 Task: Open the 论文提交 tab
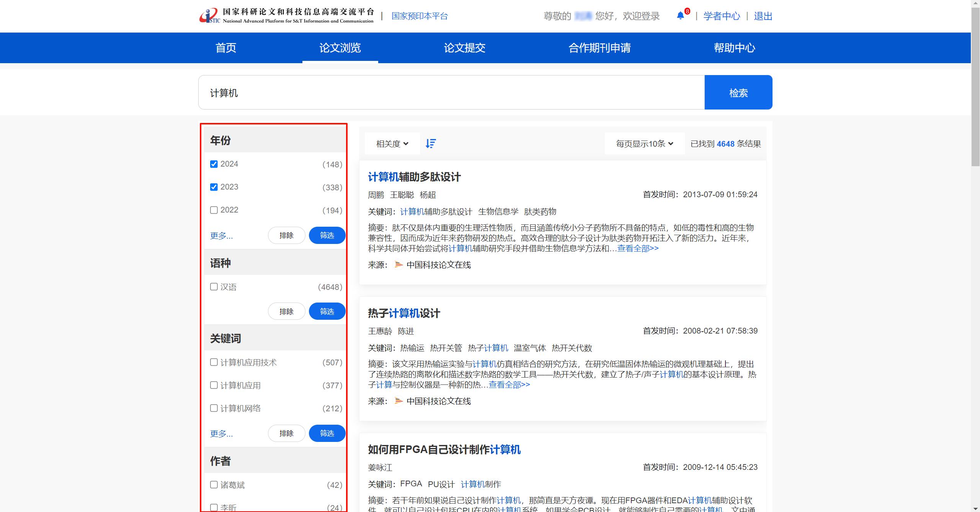pyautogui.click(x=465, y=48)
